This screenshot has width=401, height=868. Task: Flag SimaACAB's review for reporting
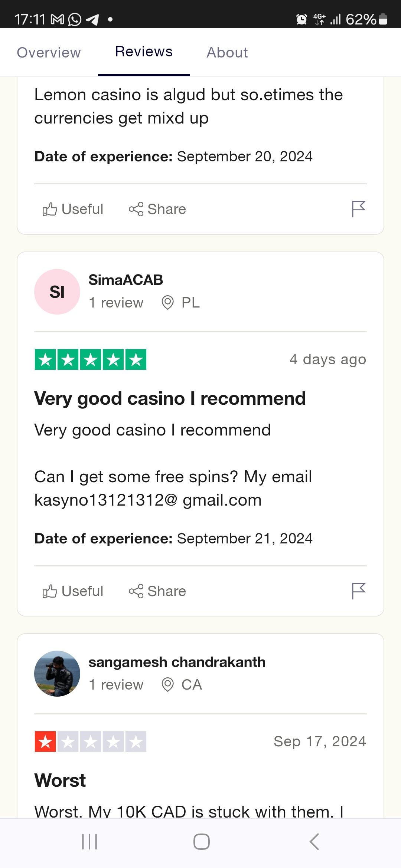click(358, 591)
